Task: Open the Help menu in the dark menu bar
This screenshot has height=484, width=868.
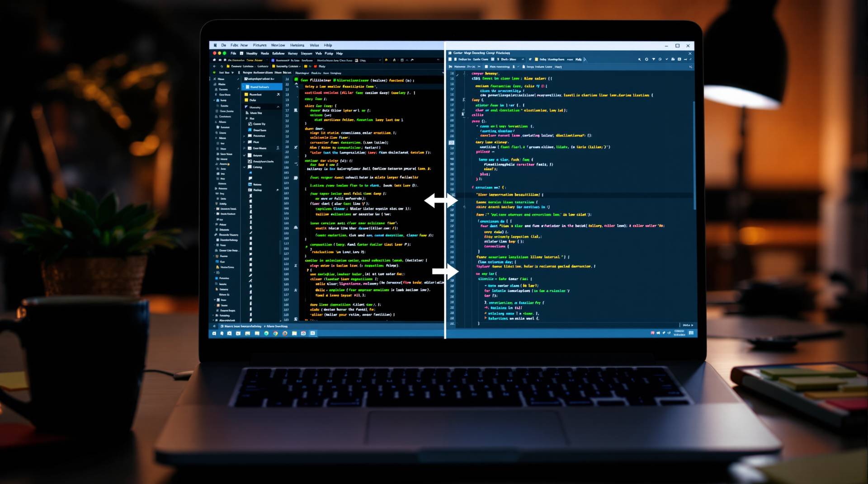Action: (340, 53)
